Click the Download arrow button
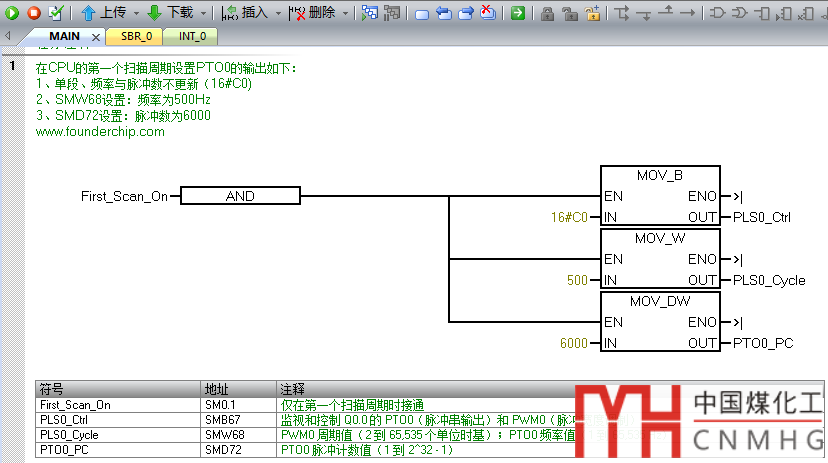 click(154, 13)
